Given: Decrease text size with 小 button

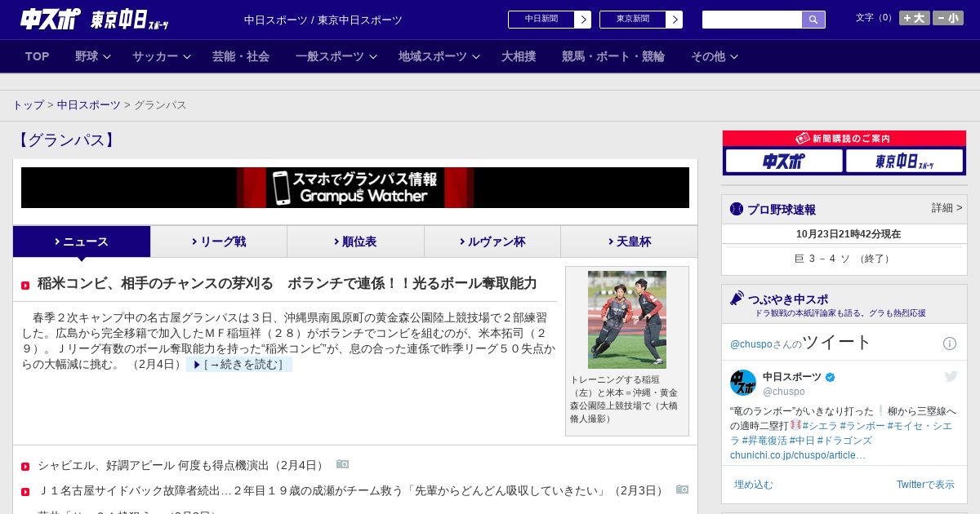Looking at the screenshot, I should [x=948, y=18].
